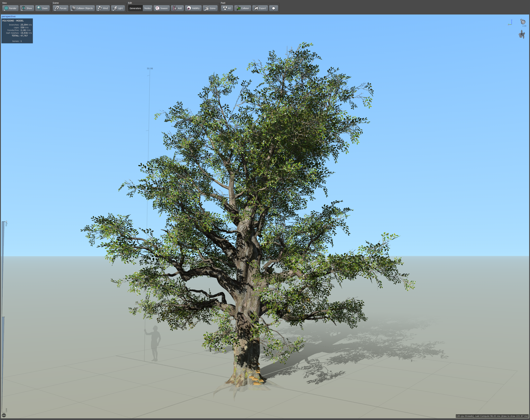Screen dimensions: 530x420
Task: Click the light direction bulb widget
Action: pos(523,22)
